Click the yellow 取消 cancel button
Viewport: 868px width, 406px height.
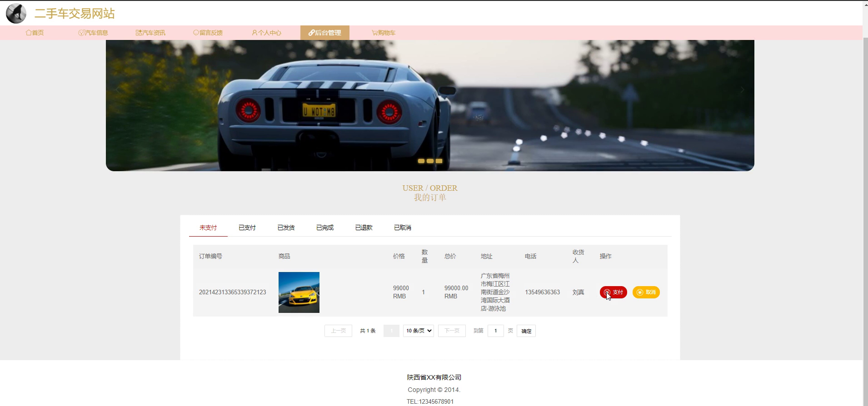click(x=646, y=292)
